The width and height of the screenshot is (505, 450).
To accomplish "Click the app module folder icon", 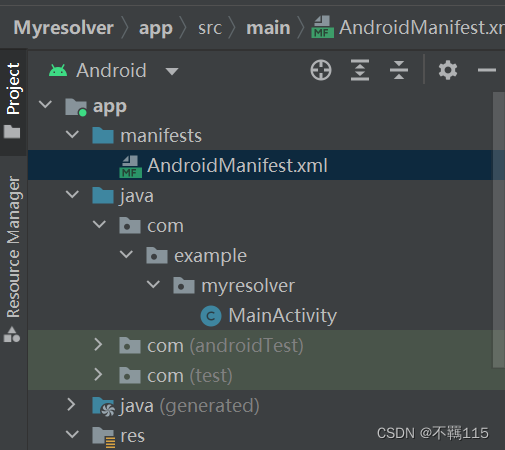I will point(76,107).
